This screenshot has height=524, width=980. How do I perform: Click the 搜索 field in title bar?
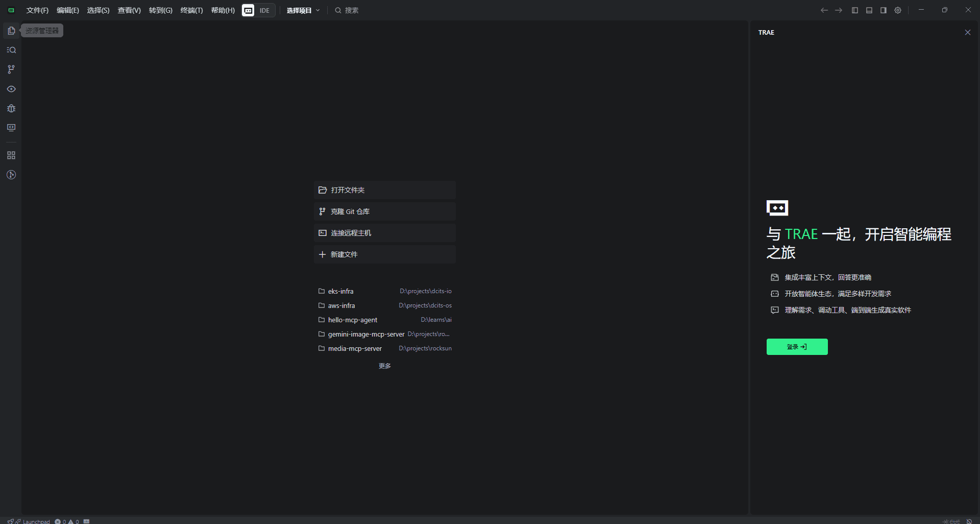tap(351, 10)
